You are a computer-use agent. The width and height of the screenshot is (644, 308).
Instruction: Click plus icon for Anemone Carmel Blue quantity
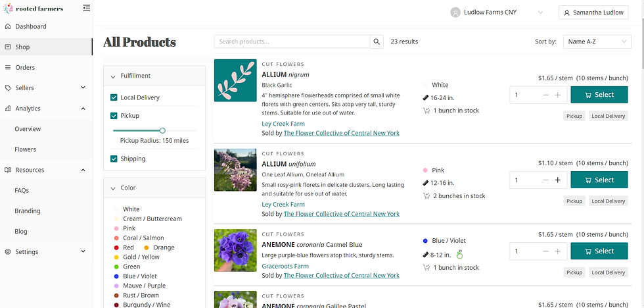[558, 251]
